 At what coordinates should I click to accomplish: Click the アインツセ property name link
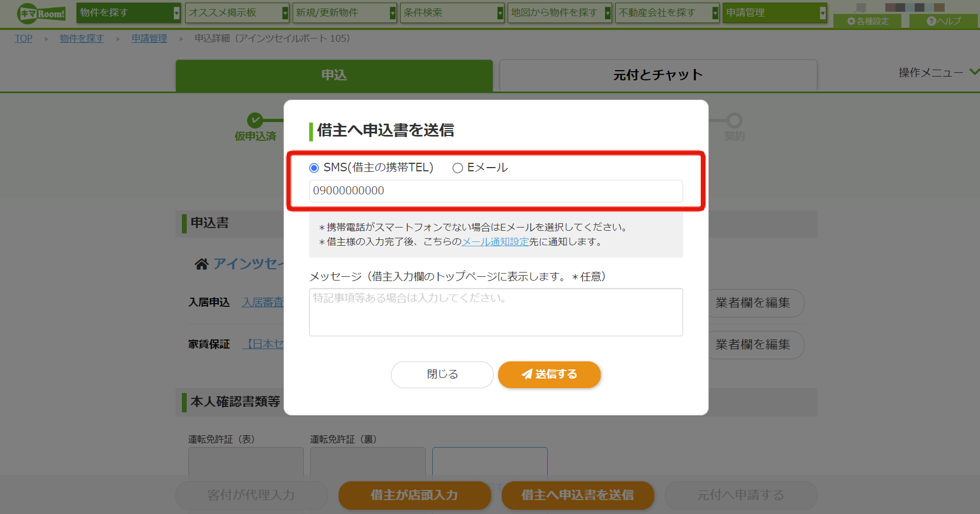coord(248,264)
